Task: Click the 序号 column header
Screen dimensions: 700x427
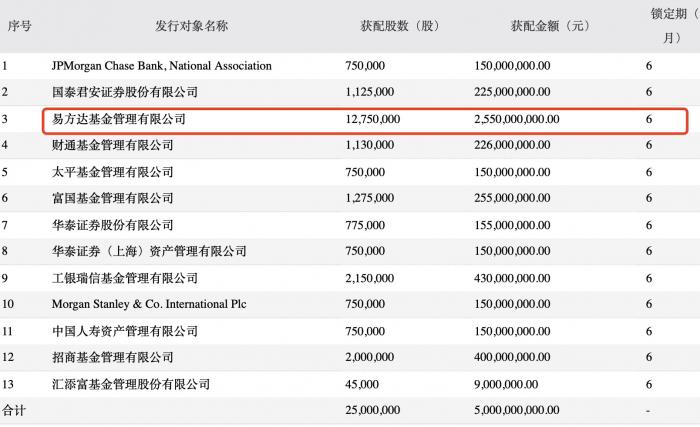Action: pos(20,25)
